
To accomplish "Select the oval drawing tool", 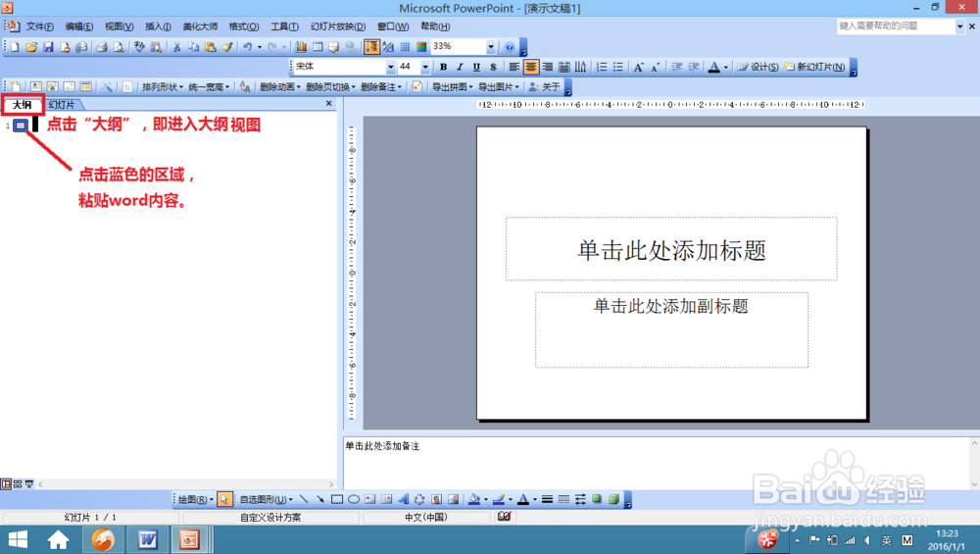I will coord(354,499).
